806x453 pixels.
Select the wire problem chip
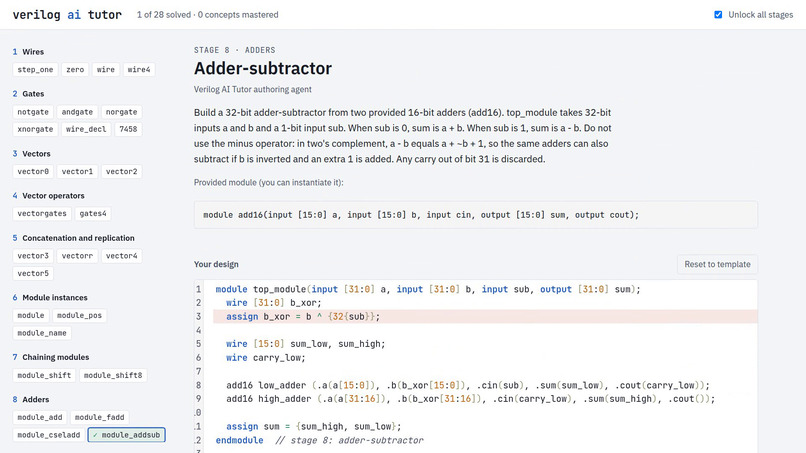point(106,69)
